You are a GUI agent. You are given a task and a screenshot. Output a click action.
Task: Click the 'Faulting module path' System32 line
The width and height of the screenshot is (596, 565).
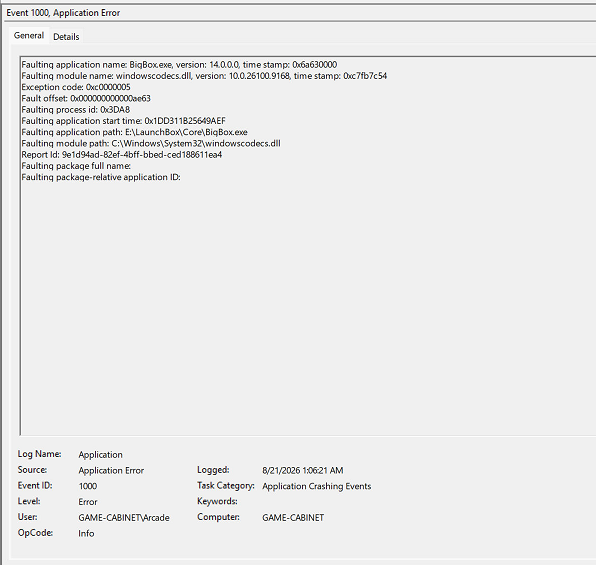(151, 144)
